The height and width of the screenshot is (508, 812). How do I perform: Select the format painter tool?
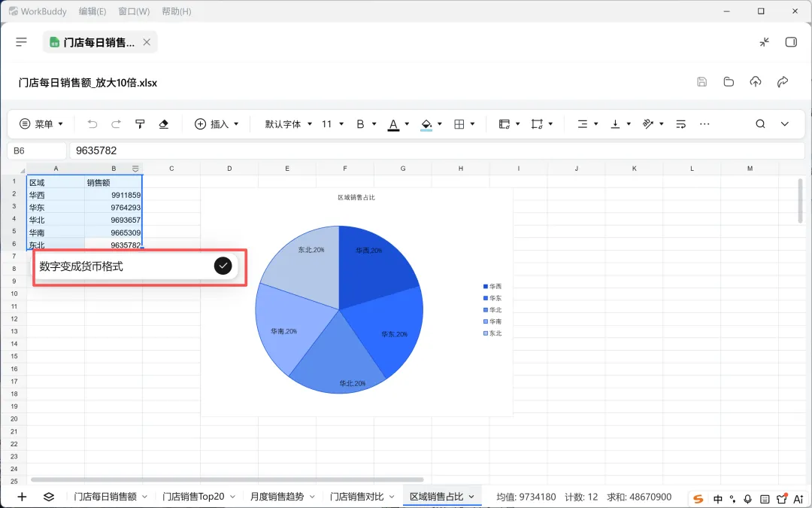(140, 124)
